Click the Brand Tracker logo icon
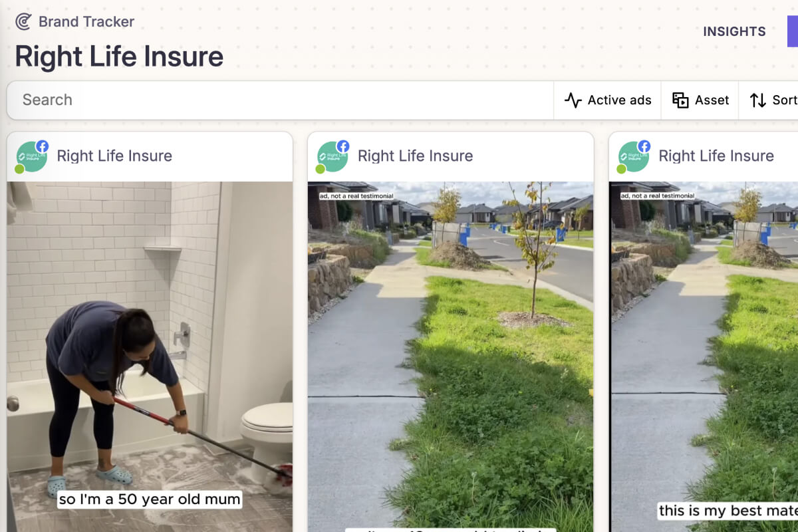798x532 pixels. (23, 22)
